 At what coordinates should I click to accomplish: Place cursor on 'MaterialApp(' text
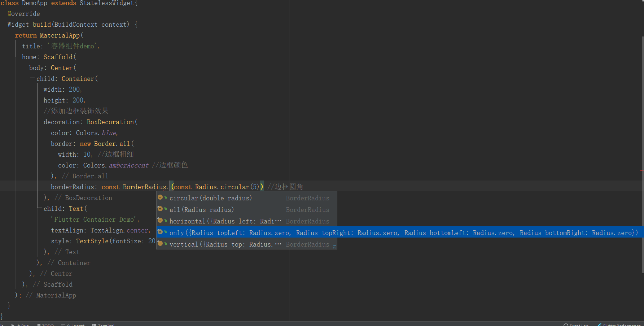pyautogui.click(x=61, y=35)
